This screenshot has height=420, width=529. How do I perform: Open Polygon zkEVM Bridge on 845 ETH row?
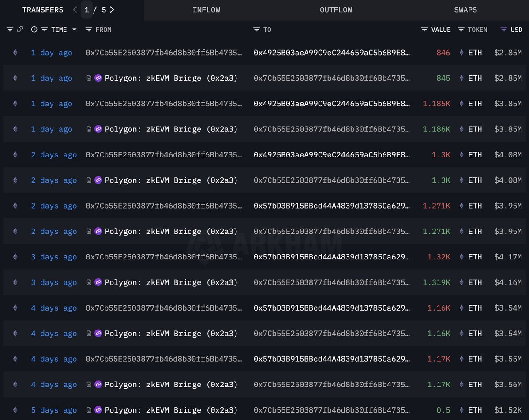[171, 78]
